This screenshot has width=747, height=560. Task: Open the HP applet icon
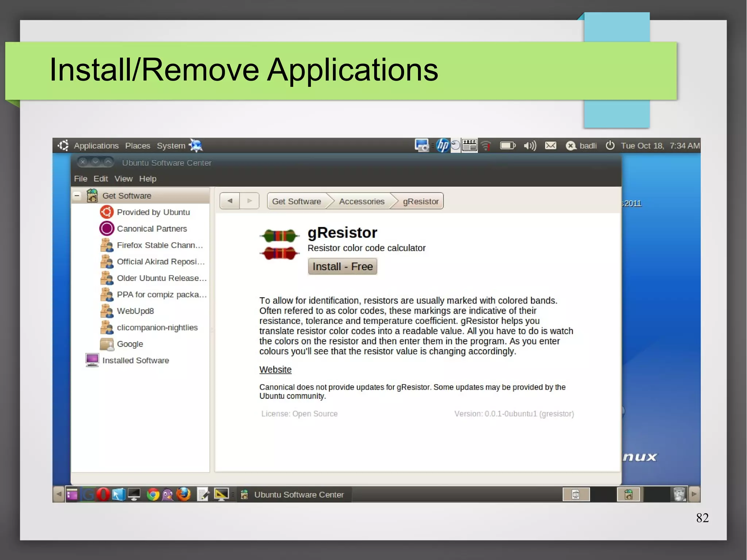442,146
